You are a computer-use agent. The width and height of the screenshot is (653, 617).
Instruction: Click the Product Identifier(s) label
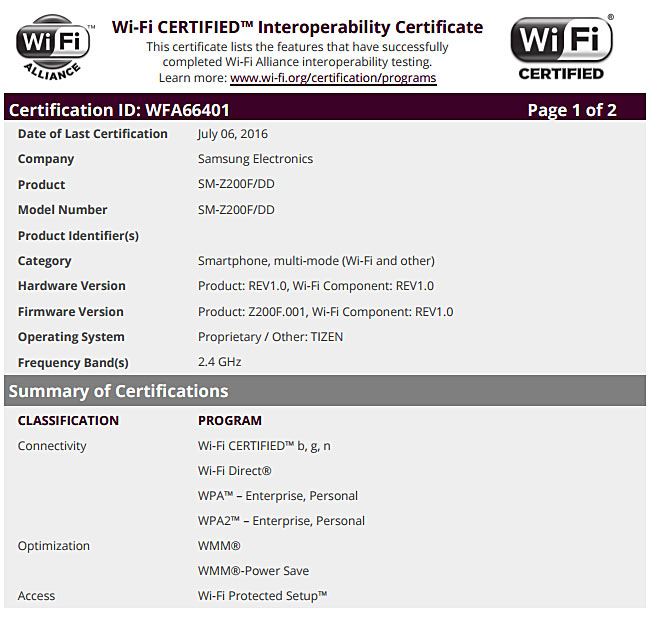[78, 236]
